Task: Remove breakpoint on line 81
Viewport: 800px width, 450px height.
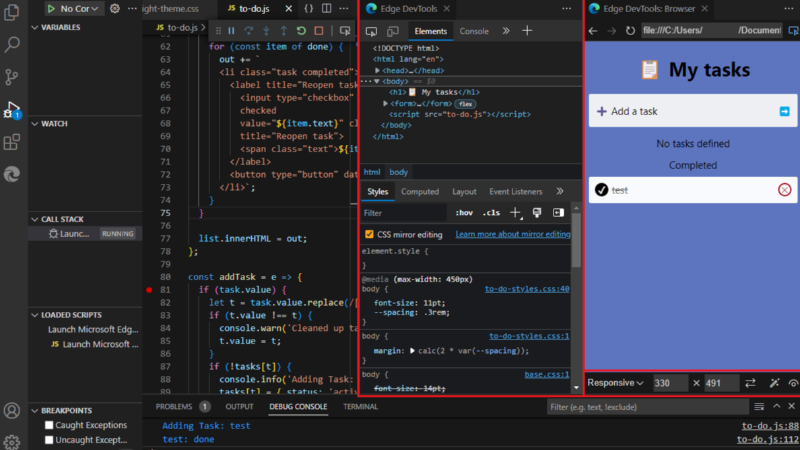Action: tap(149, 290)
